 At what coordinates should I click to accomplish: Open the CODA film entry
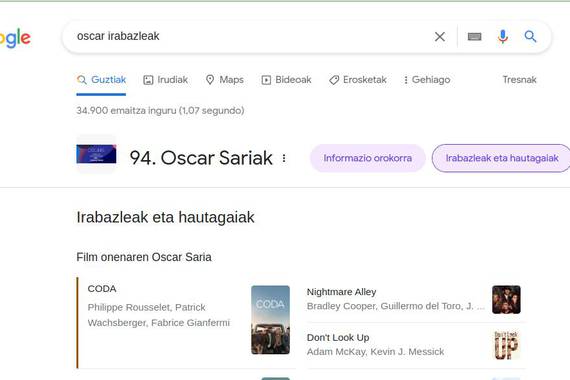[x=186, y=323]
